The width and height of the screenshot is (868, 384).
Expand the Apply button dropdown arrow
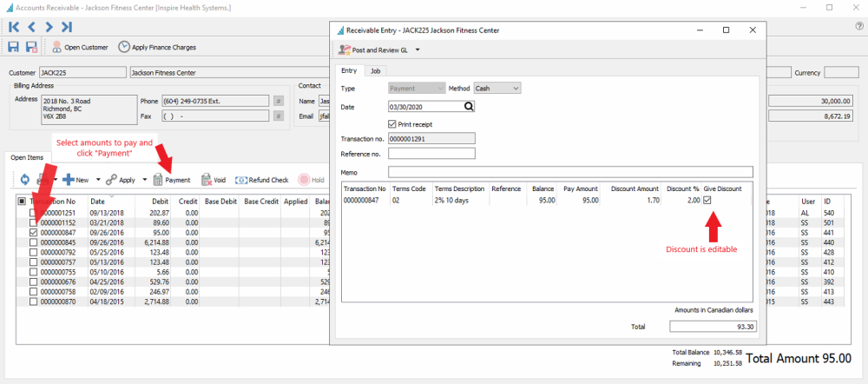tap(144, 180)
